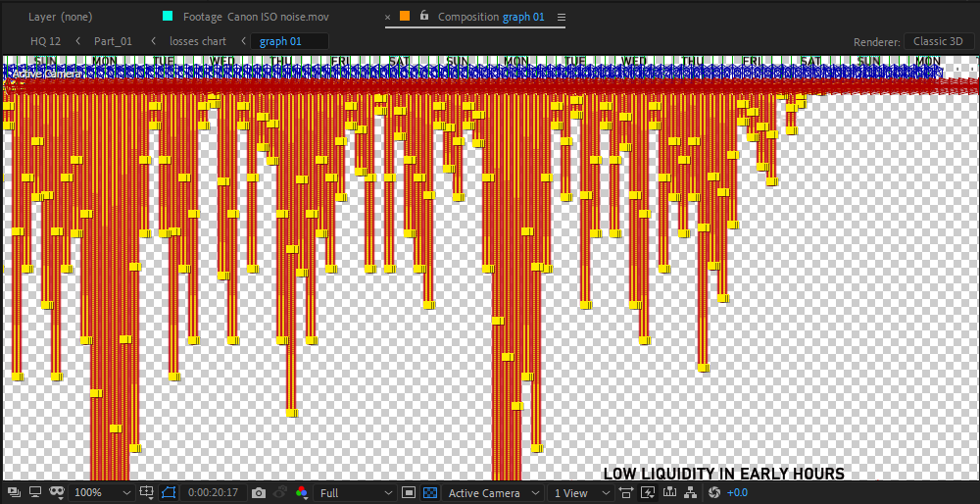Image resolution: width=980 pixels, height=504 pixels.
Task: Open the 1 View layout dropdown
Action: [580, 493]
